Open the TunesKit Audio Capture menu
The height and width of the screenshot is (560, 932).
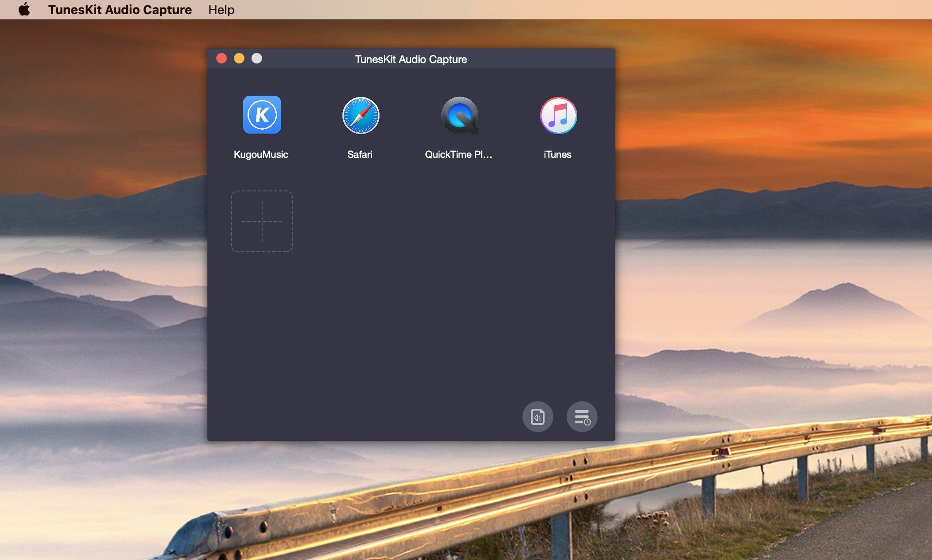(120, 10)
